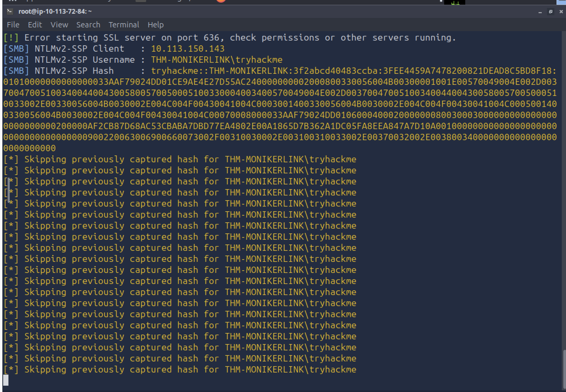Click the hash text starting tryhackme::THM-MONIKERLINK
The height and width of the screenshot is (392, 566).
point(354,71)
